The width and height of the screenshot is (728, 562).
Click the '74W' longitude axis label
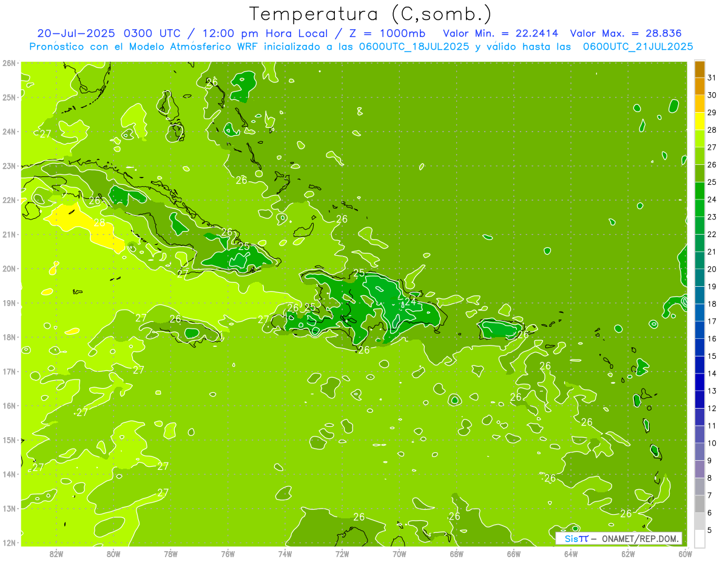point(285,554)
